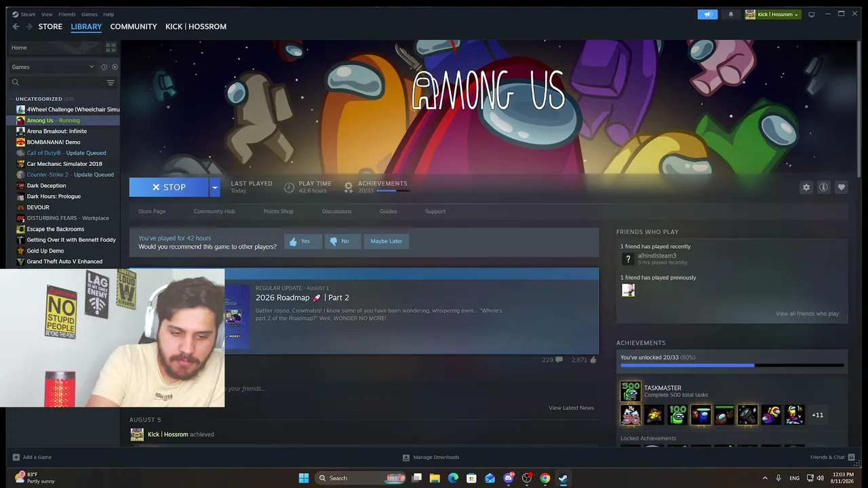Screen dimensions: 868x488
Task: Stop the running Among Us game
Action: tap(170, 187)
